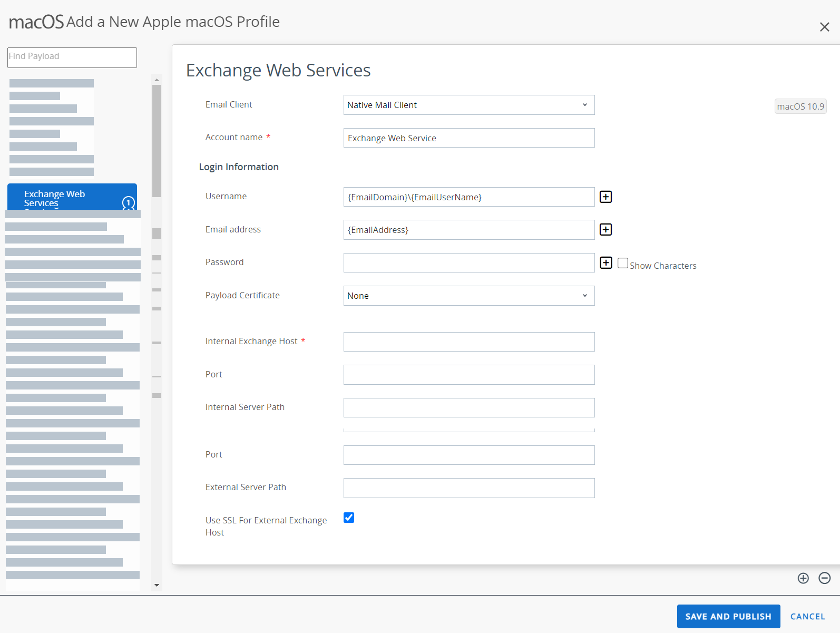Click the Internal Exchange Host field
The image size is (840, 633).
469,342
